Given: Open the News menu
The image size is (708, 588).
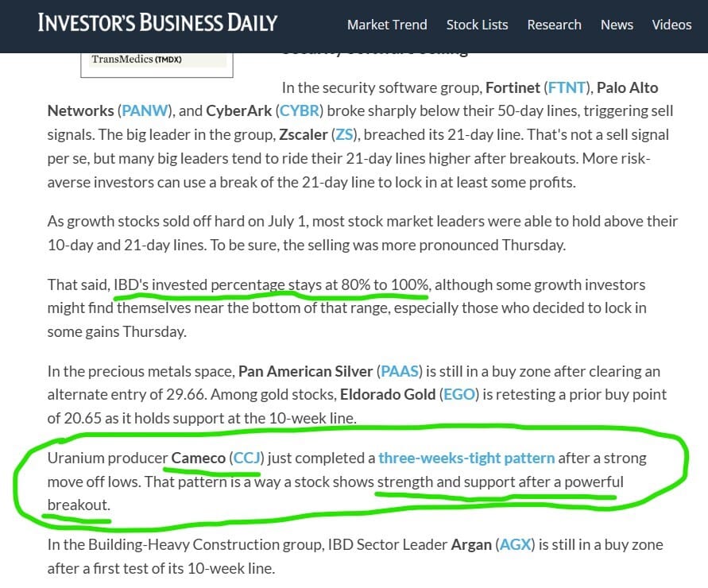Looking at the screenshot, I should pos(617,25).
